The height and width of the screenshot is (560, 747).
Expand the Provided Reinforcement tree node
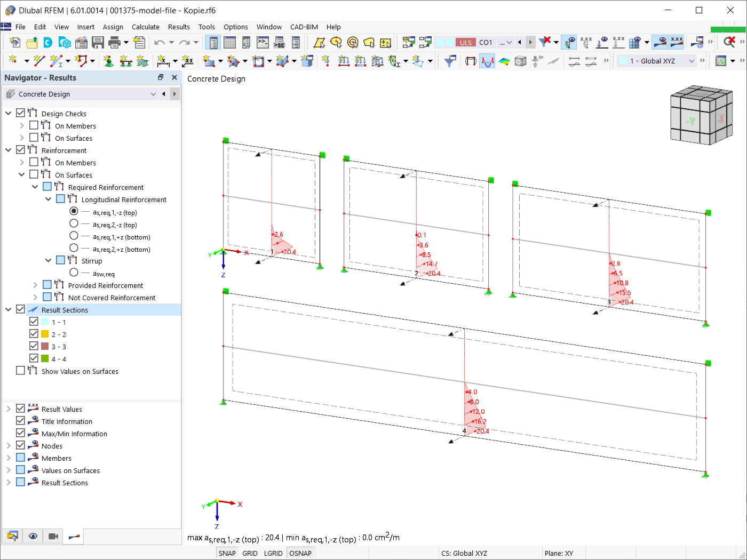(34, 284)
